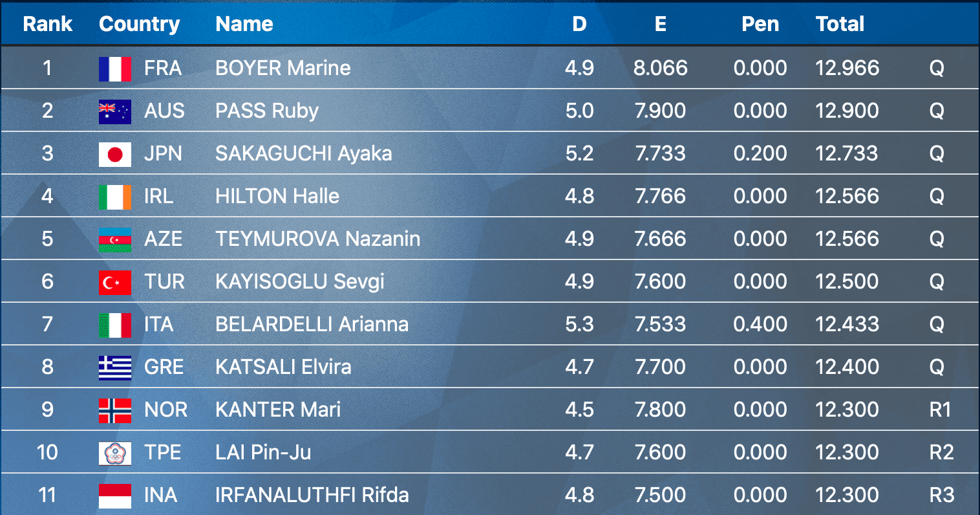980x515 pixels.
Task: Click the Japan flag icon
Action: point(115,154)
